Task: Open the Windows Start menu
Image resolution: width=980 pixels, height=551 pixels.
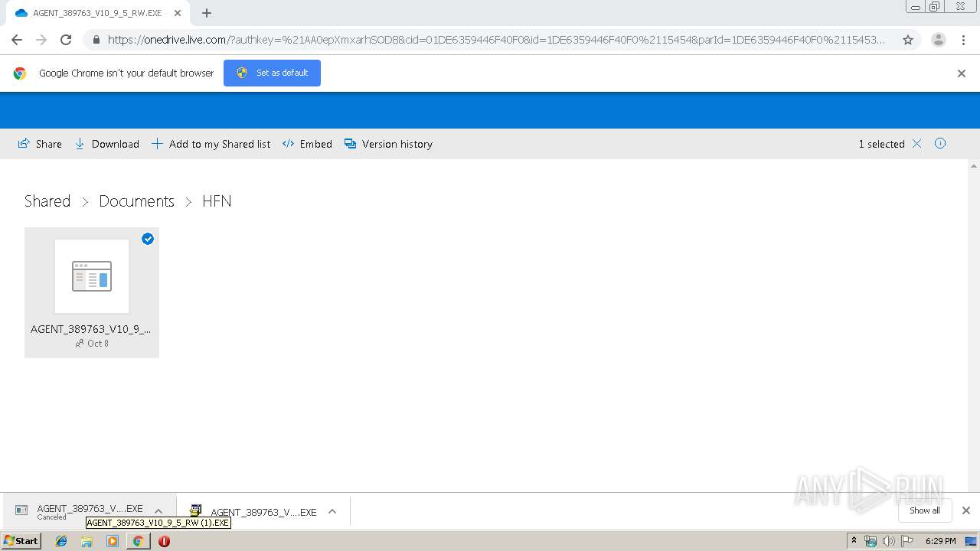Action: (21, 541)
